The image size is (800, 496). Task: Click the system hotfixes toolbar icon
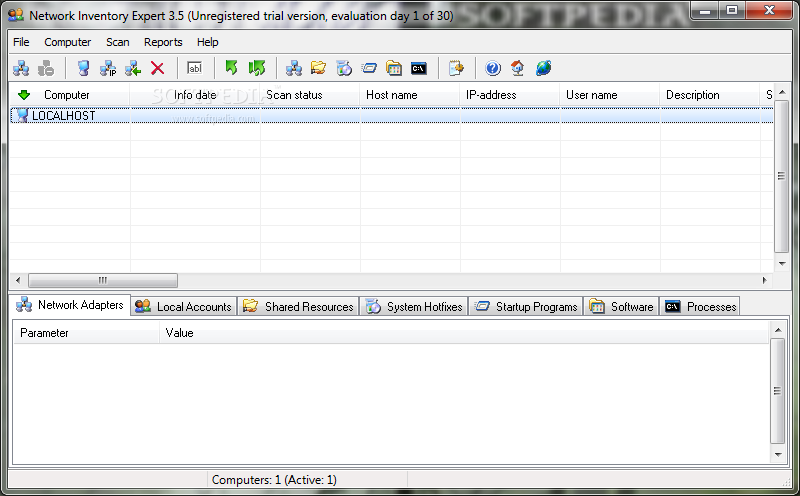(344, 68)
